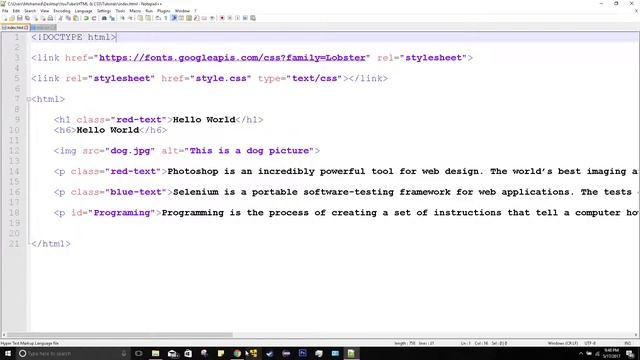The image size is (640, 360).
Task: Open File Explorer from the taskbar
Action: tap(156, 353)
